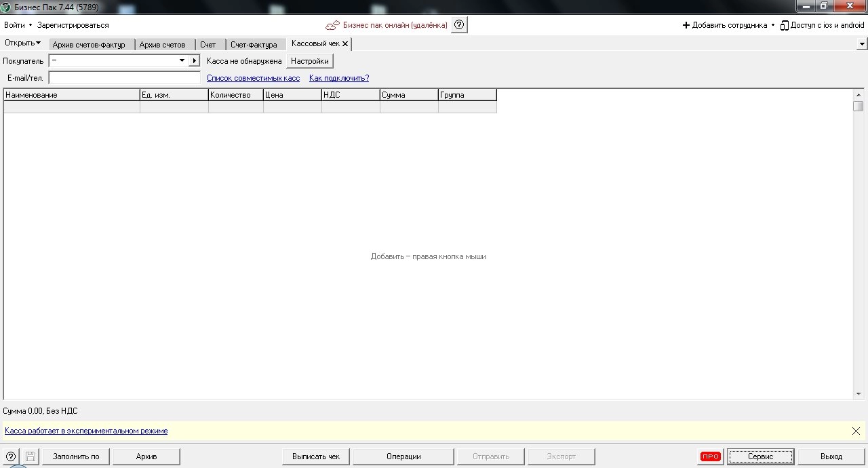Click the Группа column header
This screenshot has width=868, height=468.
click(467, 95)
